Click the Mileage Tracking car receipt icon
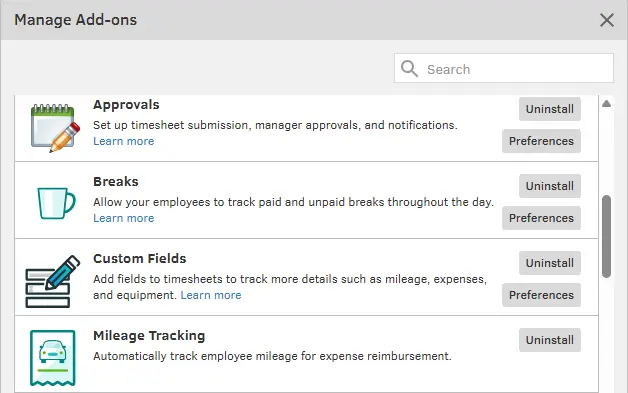 pyautogui.click(x=52, y=358)
